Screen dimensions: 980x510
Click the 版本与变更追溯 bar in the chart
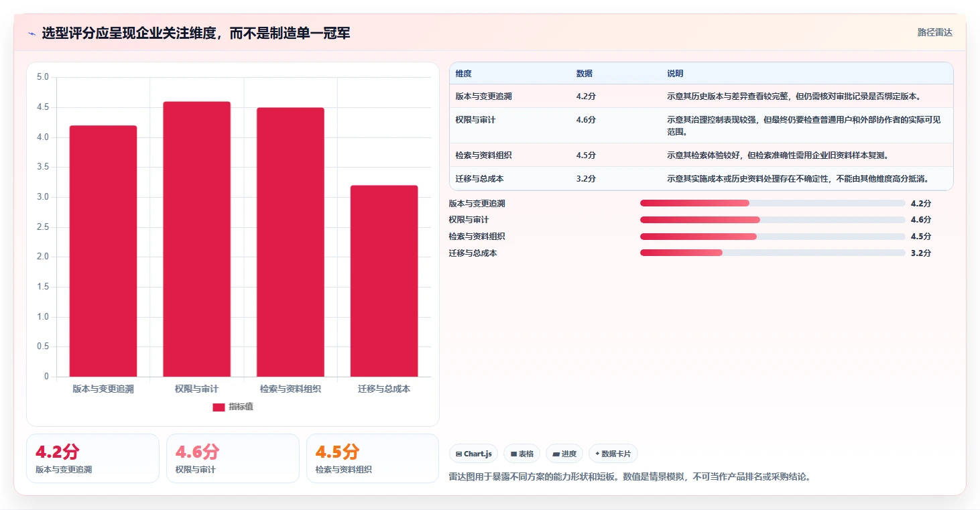(103, 251)
